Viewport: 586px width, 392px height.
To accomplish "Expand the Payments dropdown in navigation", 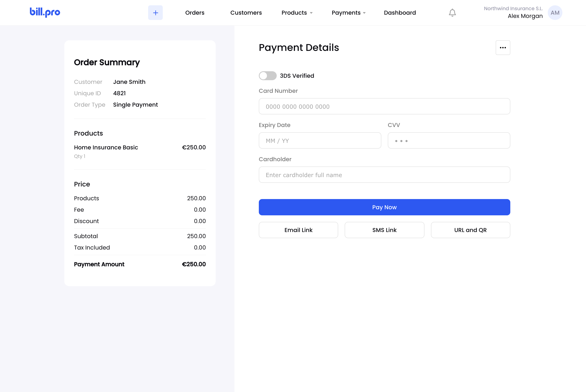I will (x=349, y=12).
